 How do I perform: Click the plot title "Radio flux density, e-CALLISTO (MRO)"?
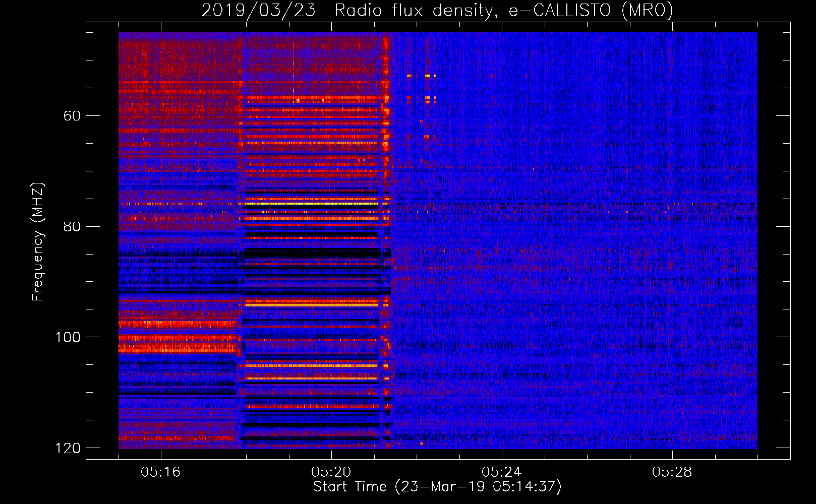[504, 10]
